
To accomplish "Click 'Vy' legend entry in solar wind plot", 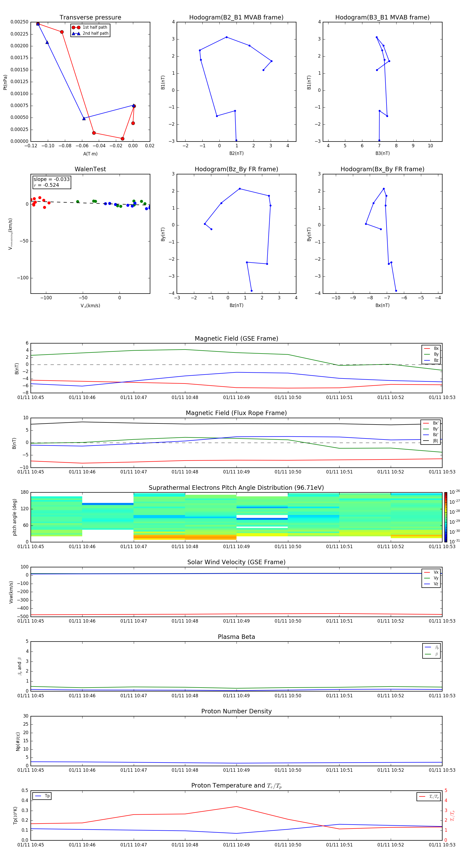I will (x=431, y=578).
